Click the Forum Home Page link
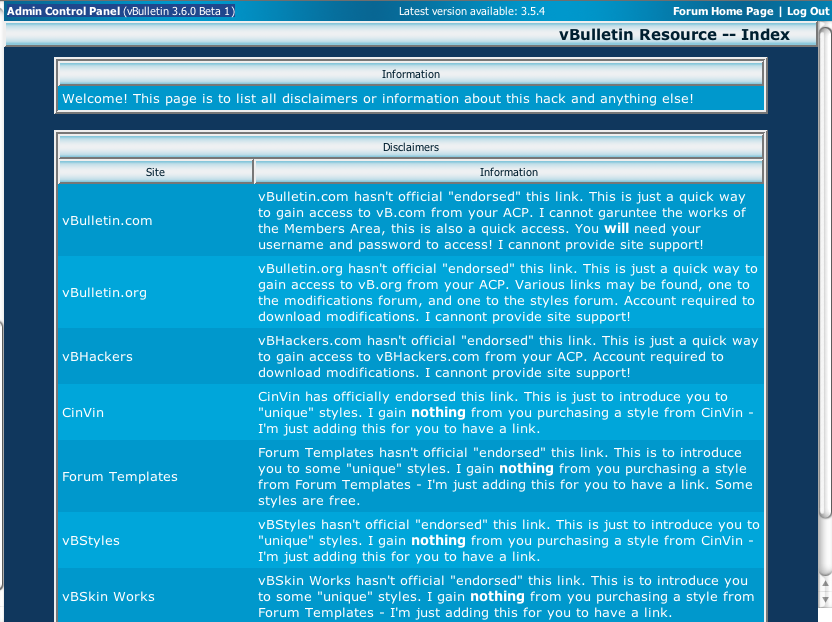The height and width of the screenshot is (622, 832). 722,11
